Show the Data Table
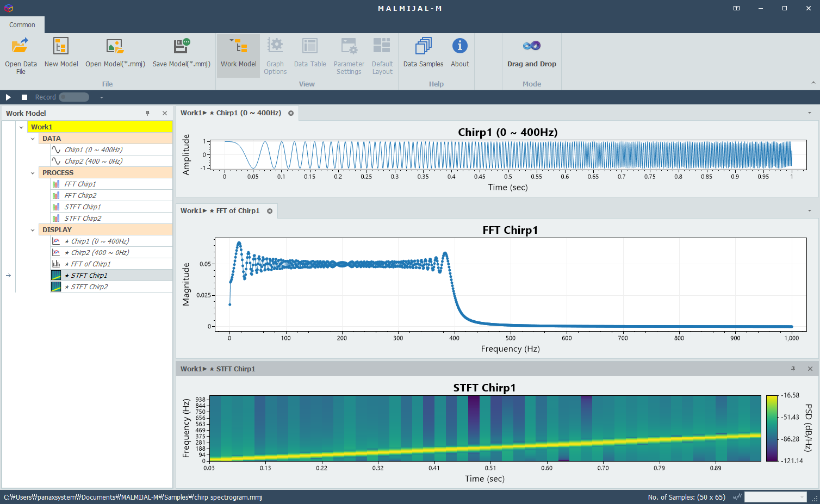The height and width of the screenshot is (504, 820). (310, 53)
